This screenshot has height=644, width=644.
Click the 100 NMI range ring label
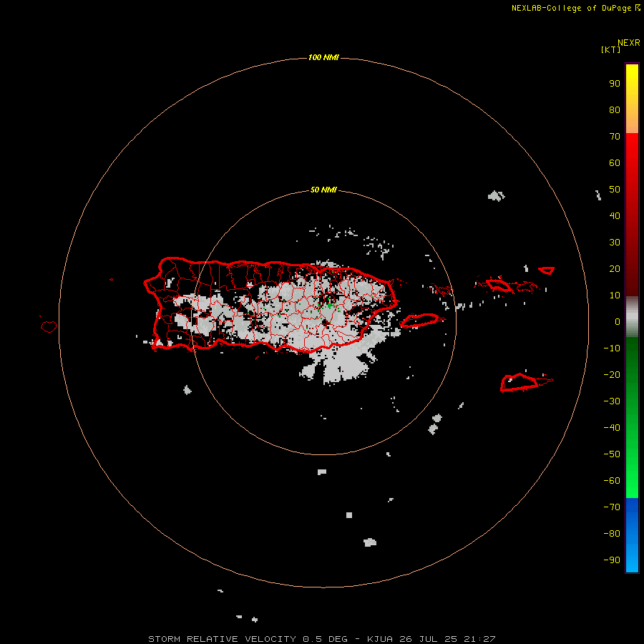pos(323,57)
